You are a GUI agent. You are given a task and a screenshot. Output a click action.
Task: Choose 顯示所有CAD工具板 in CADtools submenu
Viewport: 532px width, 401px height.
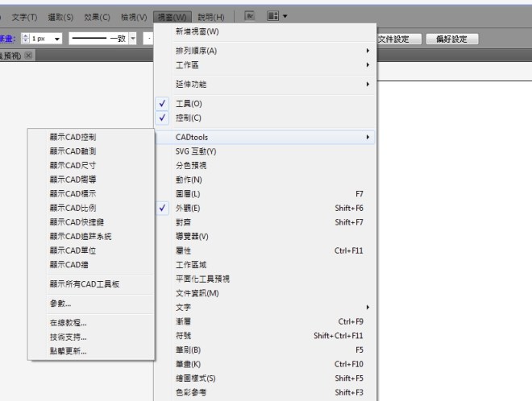point(84,283)
